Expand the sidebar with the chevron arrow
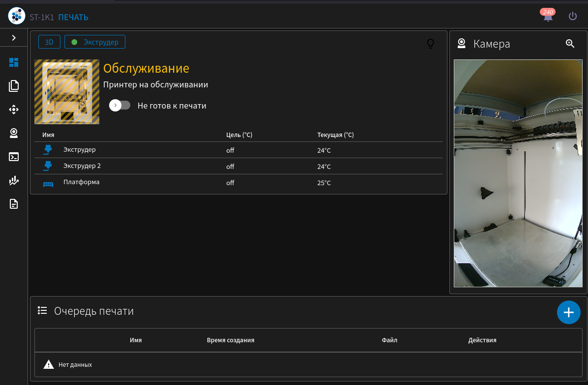Image resolution: width=588 pixels, height=385 pixels. pos(14,38)
